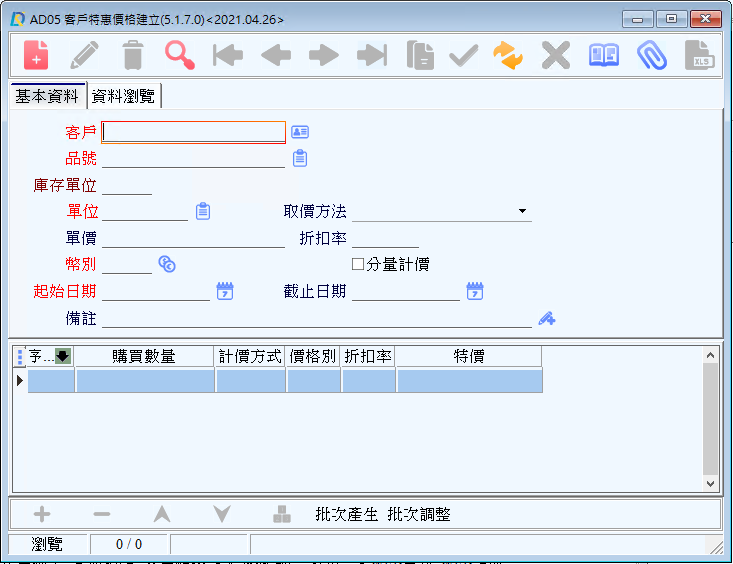Open 幣別 currency lookup icon
733x564 pixels.
167,264
